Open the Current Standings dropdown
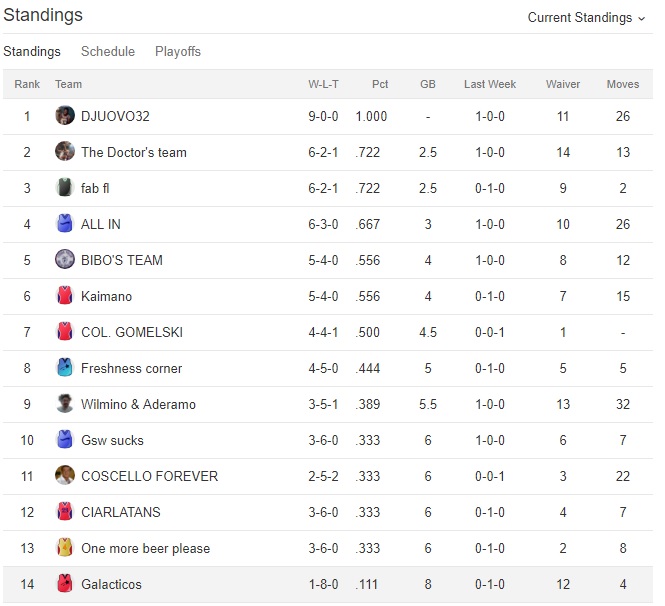Image resolution: width=665 pixels, height=606 pixels. [586, 17]
